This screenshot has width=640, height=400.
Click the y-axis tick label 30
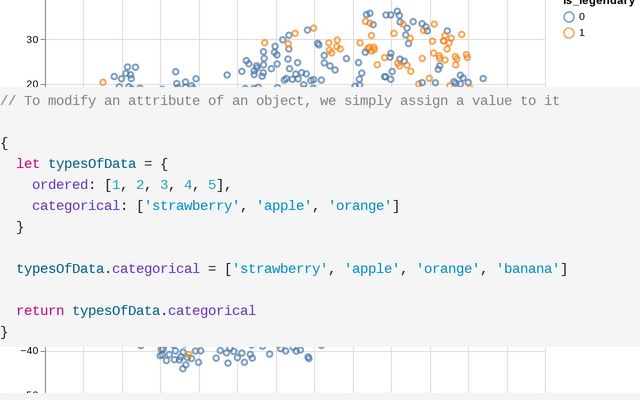32,40
